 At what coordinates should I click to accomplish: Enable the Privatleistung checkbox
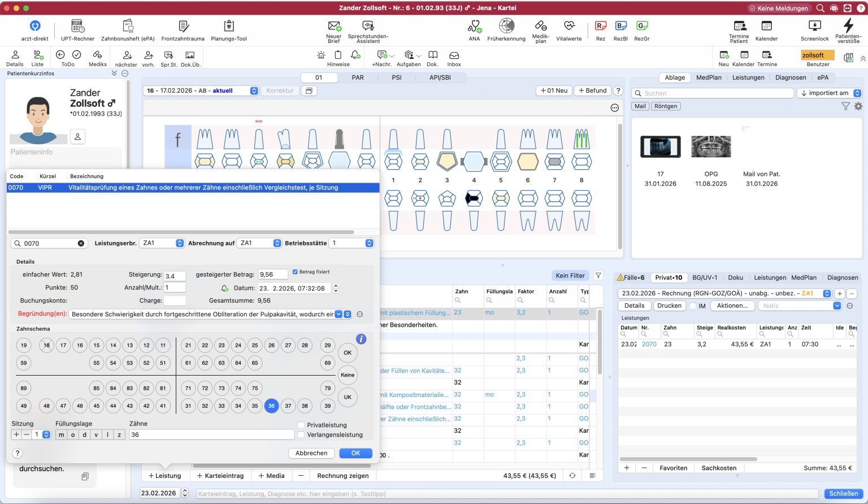(x=301, y=425)
